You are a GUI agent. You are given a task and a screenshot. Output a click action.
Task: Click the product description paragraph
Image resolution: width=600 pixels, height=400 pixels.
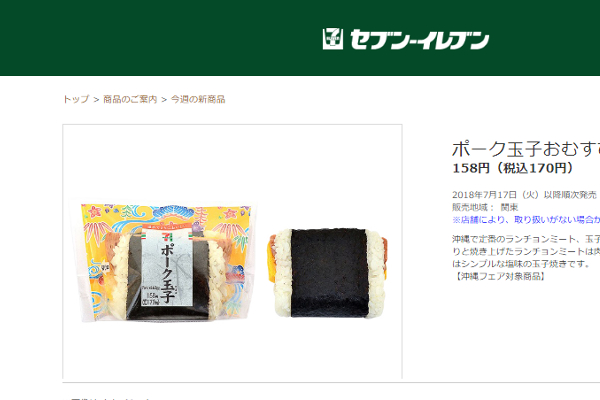click(526, 251)
